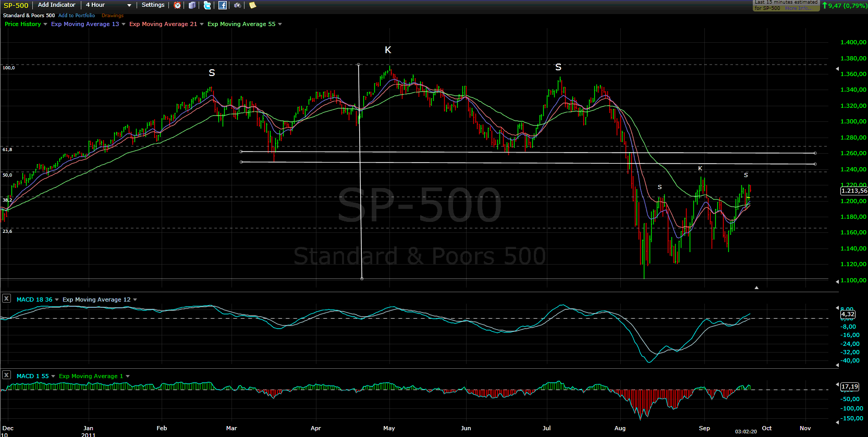
Task: Click the SP-500 ticker symbol label
Action: (x=16, y=6)
